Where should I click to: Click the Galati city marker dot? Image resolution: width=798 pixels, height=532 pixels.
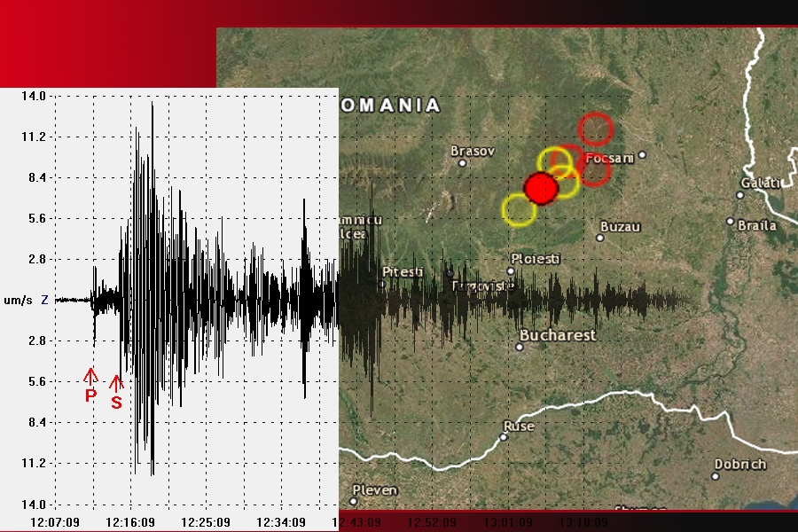click(739, 195)
